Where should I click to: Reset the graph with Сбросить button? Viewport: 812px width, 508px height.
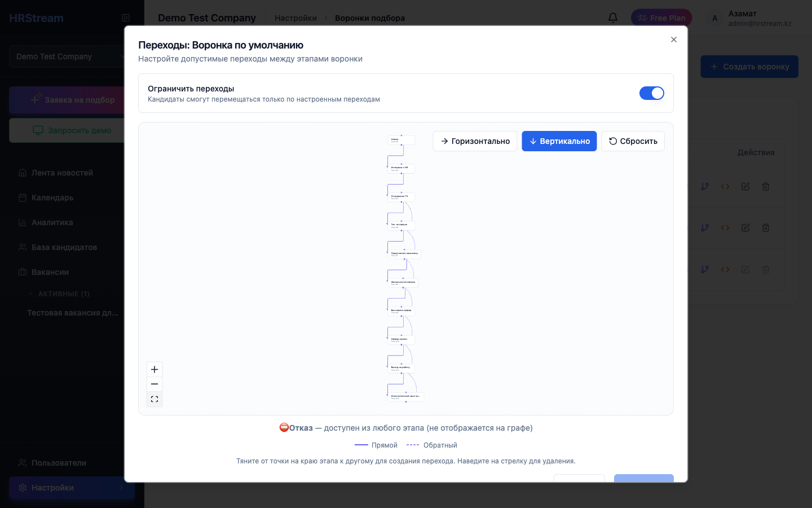(633, 141)
